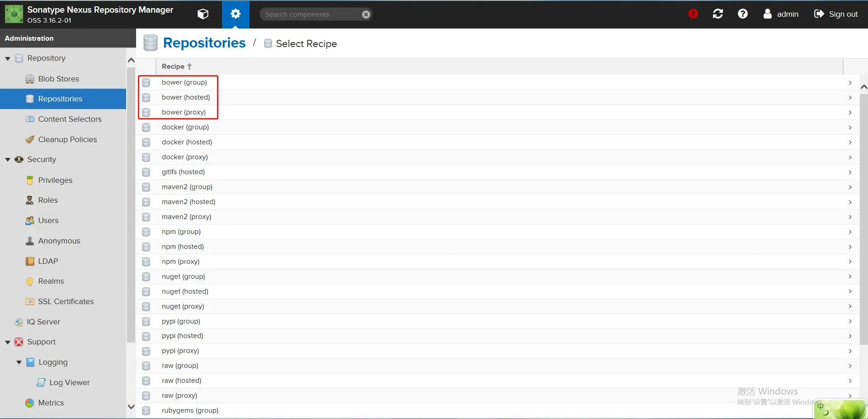The width and height of the screenshot is (868, 419).
Task: Collapse the Security tree node
Action: tap(8, 160)
